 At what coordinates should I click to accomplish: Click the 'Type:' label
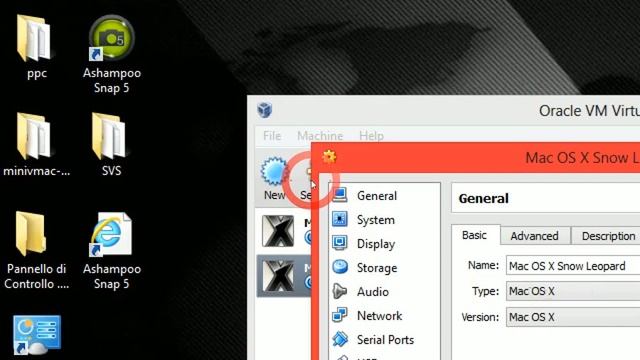[485, 291]
